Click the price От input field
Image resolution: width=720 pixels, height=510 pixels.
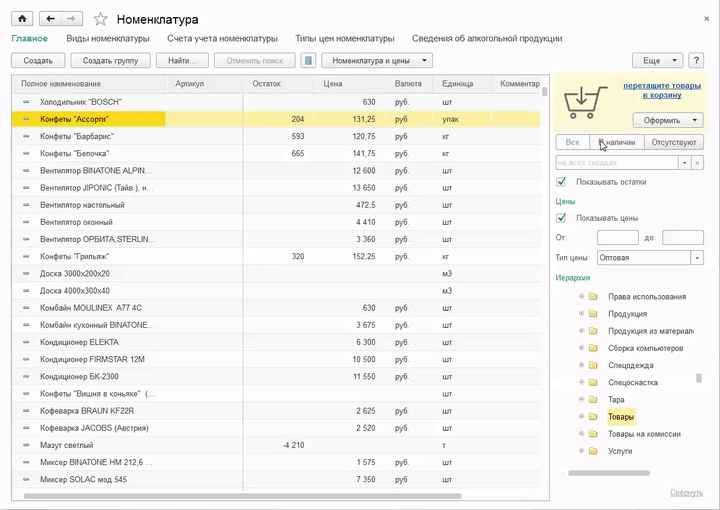[x=617, y=238]
